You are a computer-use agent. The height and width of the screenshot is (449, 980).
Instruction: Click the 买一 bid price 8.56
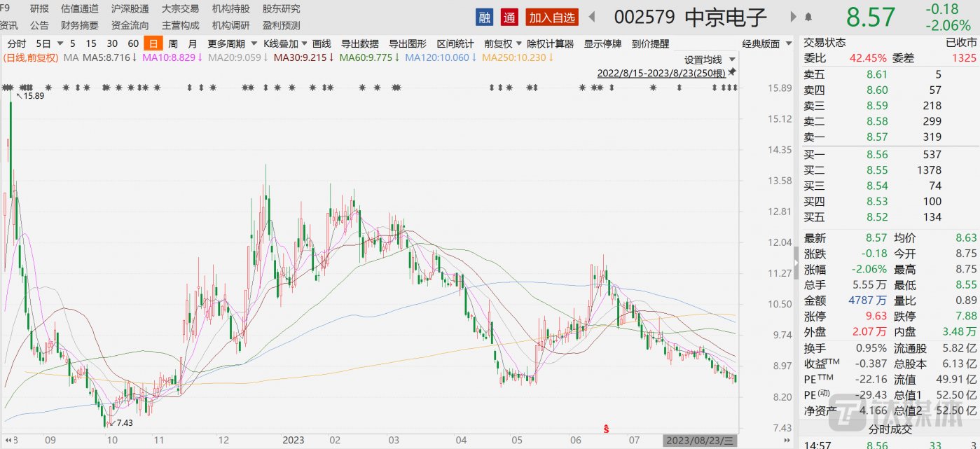coord(877,154)
